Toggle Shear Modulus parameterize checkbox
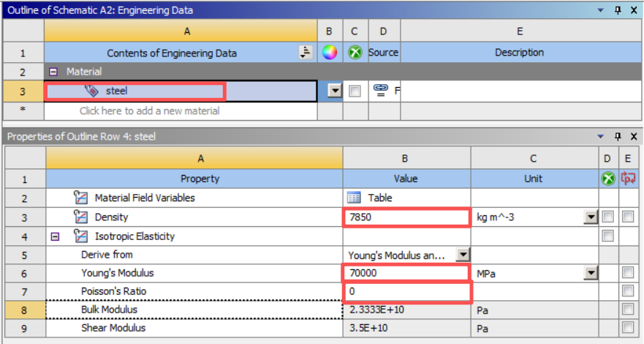Viewport: 644px width, 344px height. pyautogui.click(x=628, y=328)
